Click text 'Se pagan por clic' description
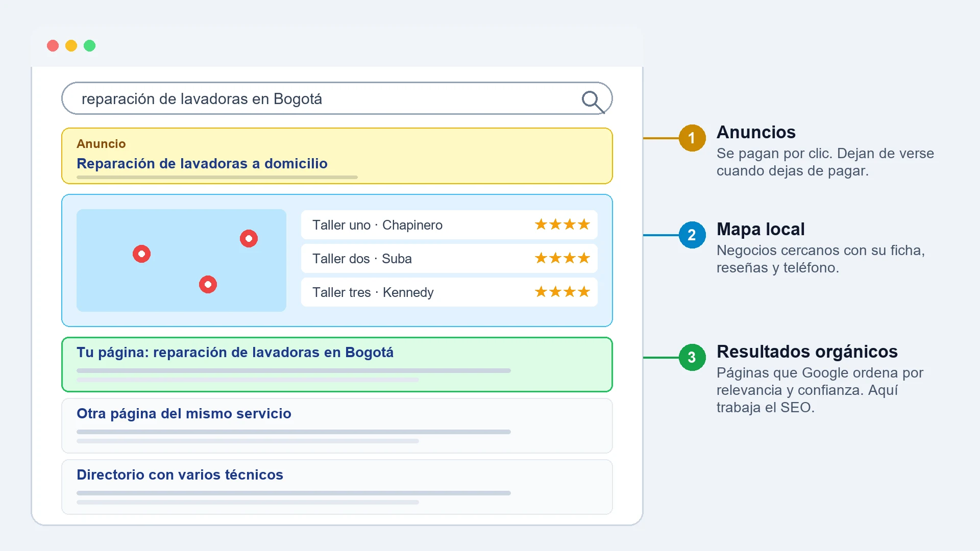The height and width of the screenshot is (551, 980). coord(825,162)
